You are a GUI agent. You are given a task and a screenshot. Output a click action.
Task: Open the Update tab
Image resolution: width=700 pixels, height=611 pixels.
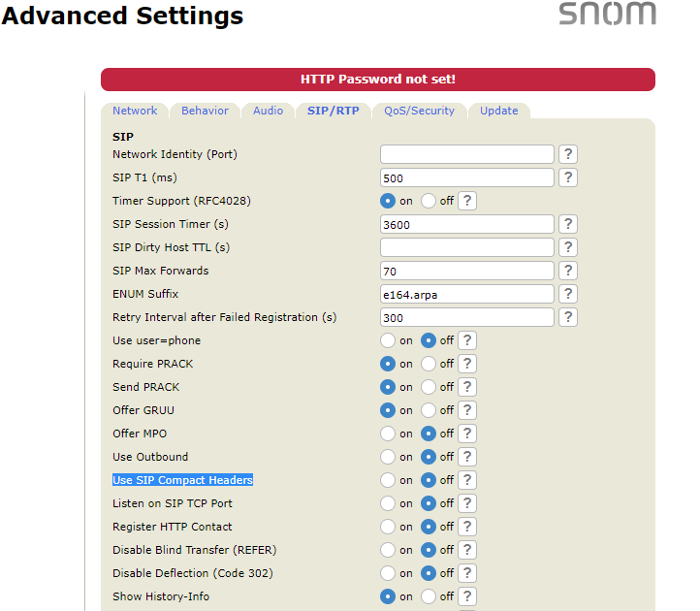tap(499, 111)
